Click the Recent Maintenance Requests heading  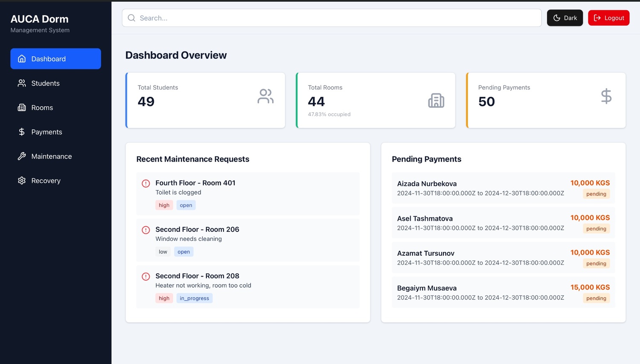(x=193, y=159)
